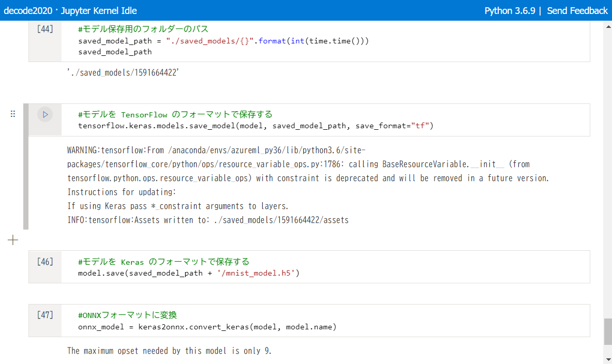This screenshot has height=364, width=612.
Task: Add a new cell with plus icon
Action: (13, 240)
